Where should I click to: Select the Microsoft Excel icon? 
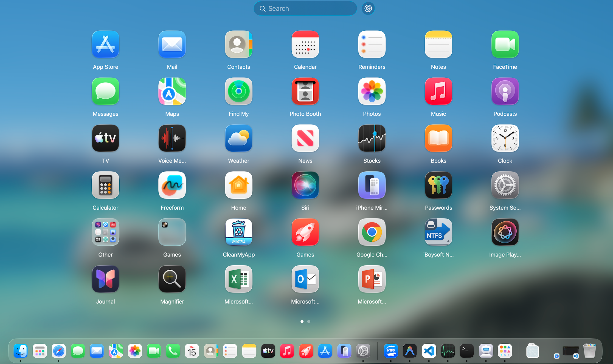[x=238, y=279]
